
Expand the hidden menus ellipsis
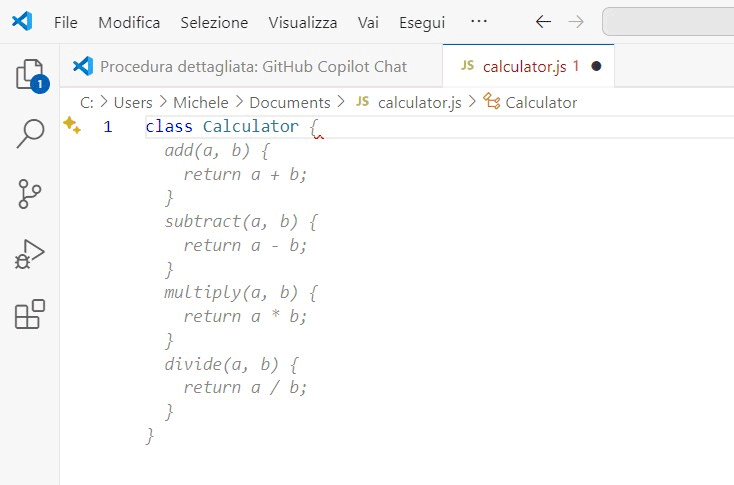point(478,22)
